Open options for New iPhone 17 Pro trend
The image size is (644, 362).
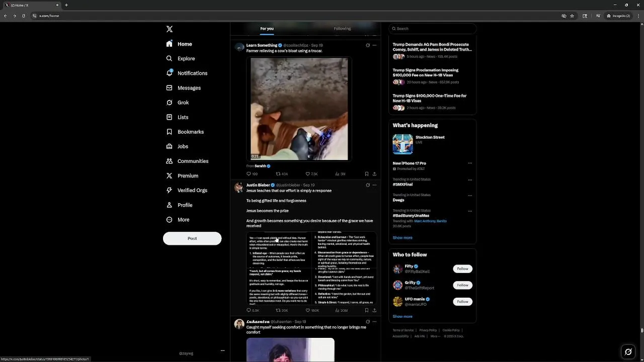[470, 163]
